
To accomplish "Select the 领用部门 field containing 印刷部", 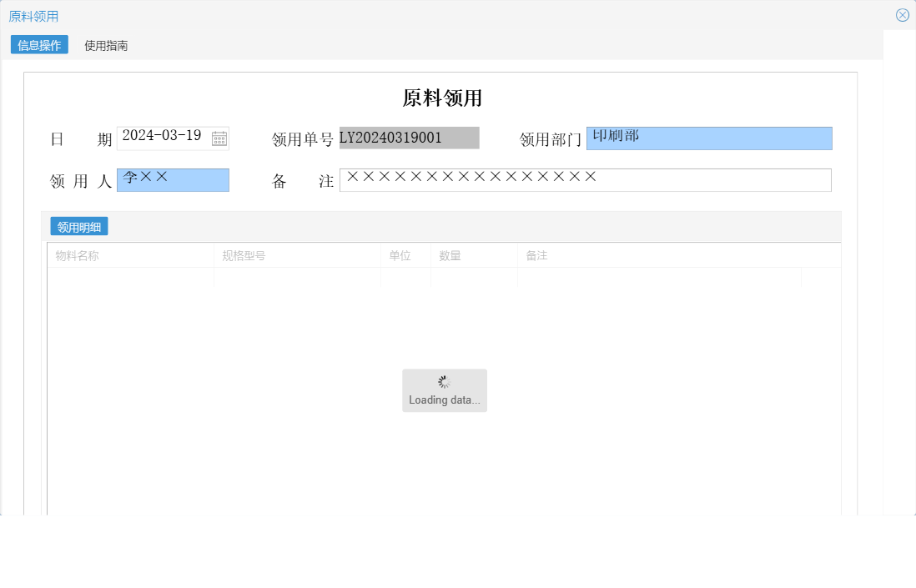I will coord(710,137).
